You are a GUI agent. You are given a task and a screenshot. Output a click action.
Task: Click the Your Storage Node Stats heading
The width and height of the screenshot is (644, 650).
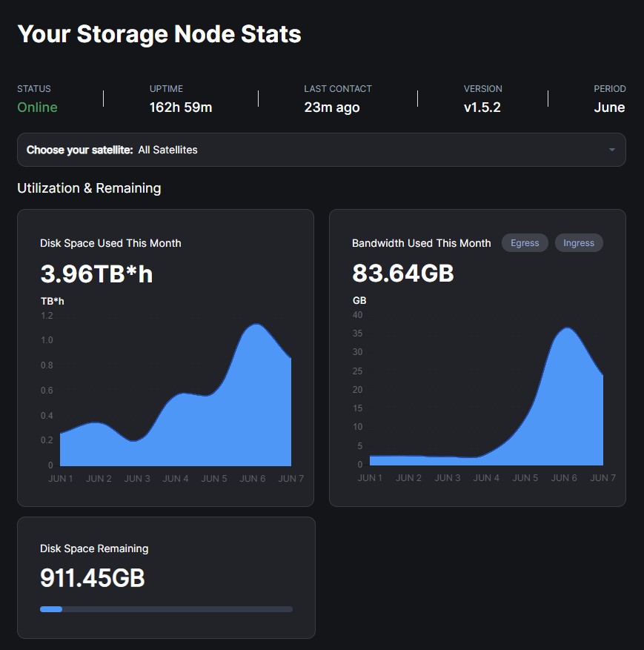(159, 34)
